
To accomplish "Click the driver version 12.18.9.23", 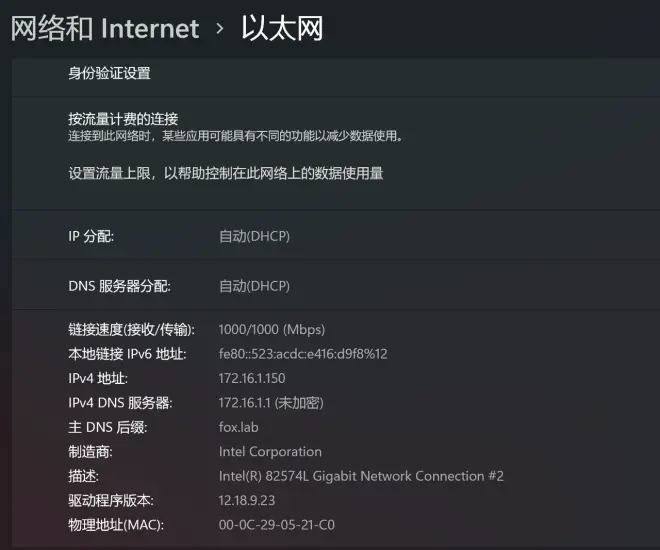I will click(x=247, y=500).
